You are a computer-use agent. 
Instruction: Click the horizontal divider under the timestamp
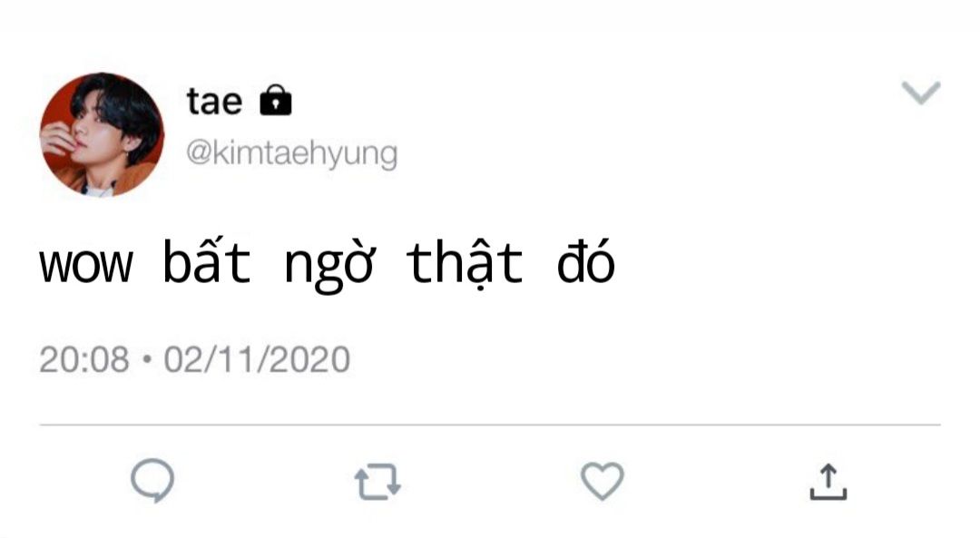(490, 425)
